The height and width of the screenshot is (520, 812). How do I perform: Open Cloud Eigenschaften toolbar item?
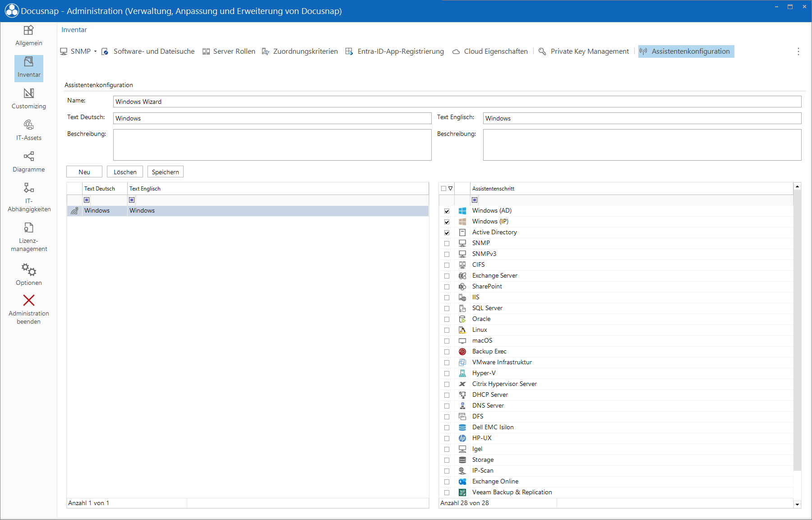coord(490,51)
